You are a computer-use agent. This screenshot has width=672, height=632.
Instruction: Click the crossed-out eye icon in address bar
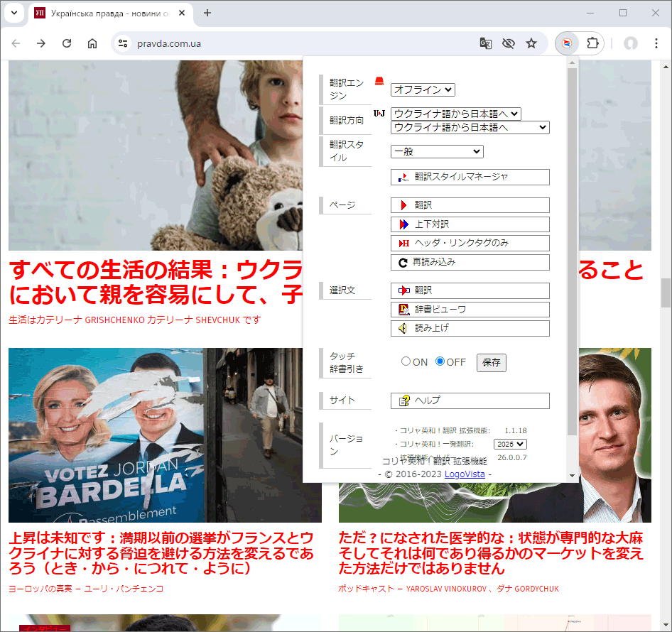pos(508,43)
